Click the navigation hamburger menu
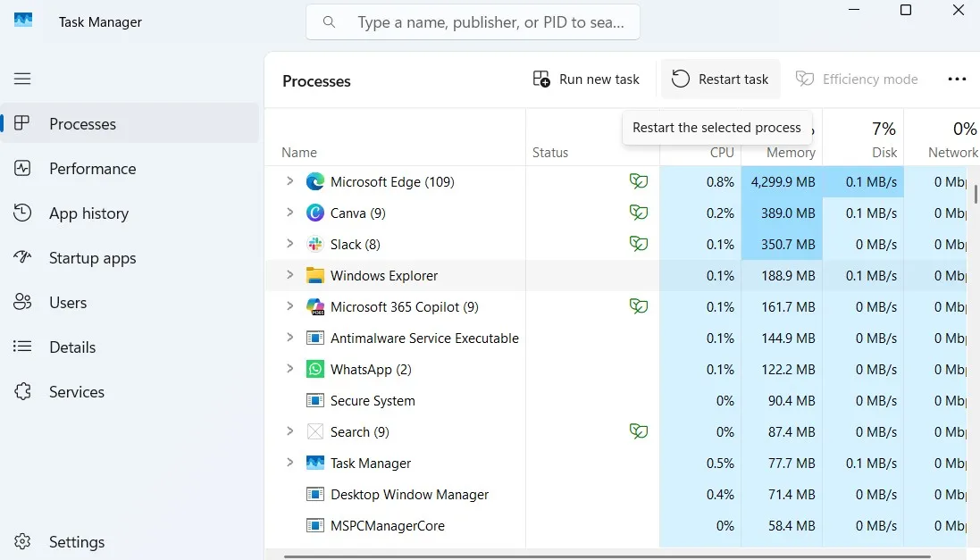980x560 pixels. [x=22, y=79]
